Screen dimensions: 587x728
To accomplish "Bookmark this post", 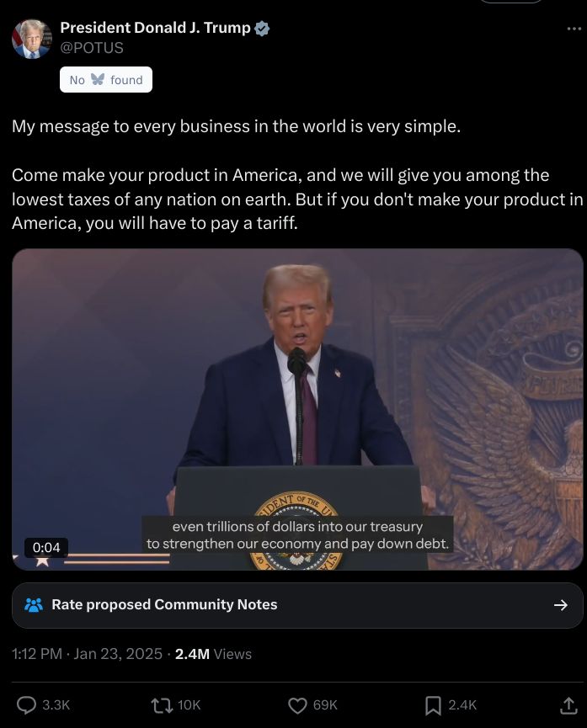I will pos(433,705).
